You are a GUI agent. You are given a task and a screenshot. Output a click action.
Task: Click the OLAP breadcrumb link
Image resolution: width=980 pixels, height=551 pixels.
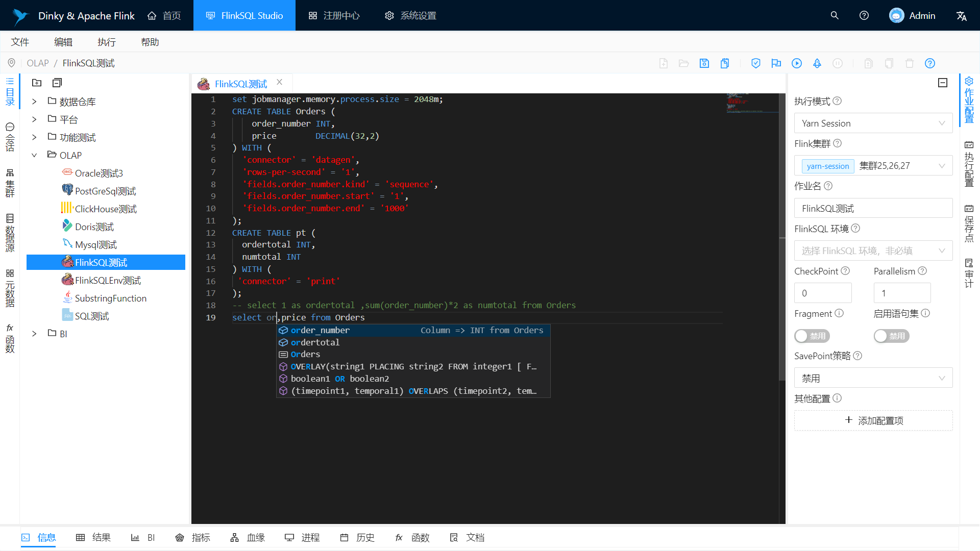point(38,63)
